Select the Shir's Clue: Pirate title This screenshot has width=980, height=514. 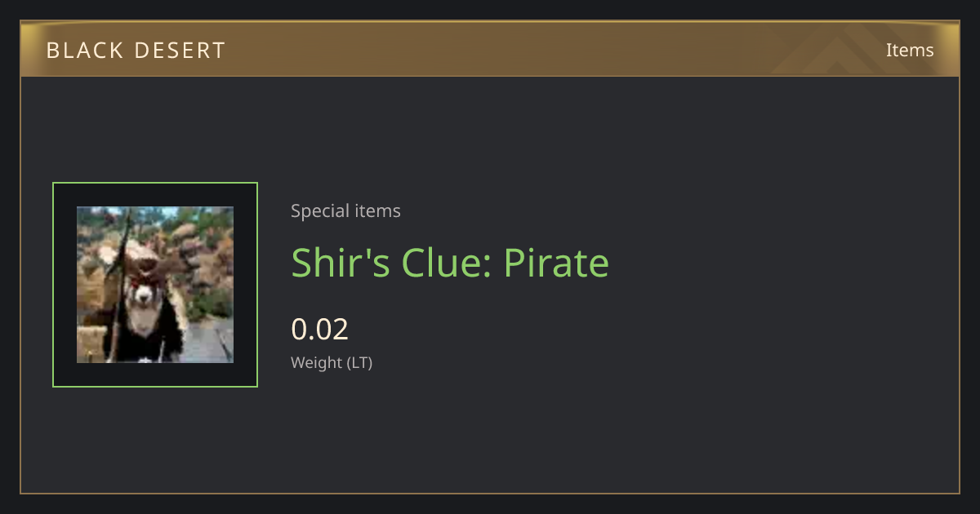pos(450,263)
